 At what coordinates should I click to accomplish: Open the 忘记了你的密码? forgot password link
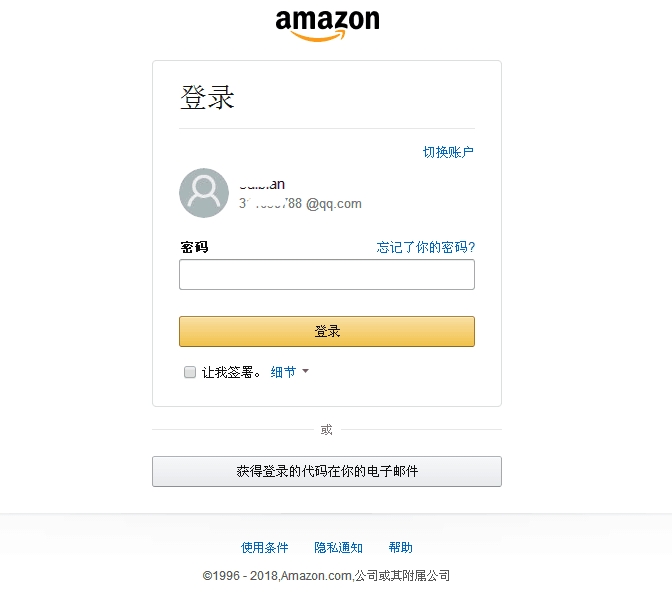[426, 247]
